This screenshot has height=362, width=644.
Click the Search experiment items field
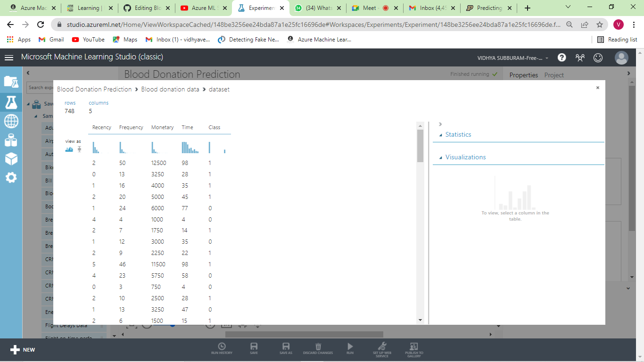40,87
